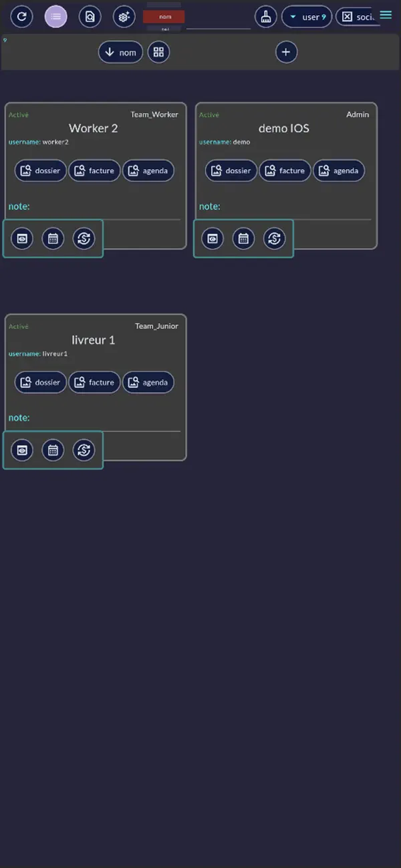Click 'username: livreur1' text
The image size is (401, 868).
pyautogui.click(x=38, y=353)
